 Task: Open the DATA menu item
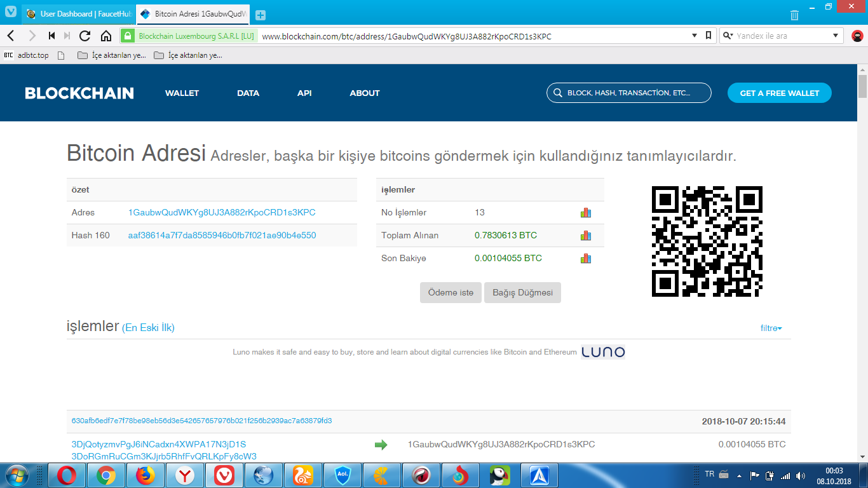tap(248, 93)
